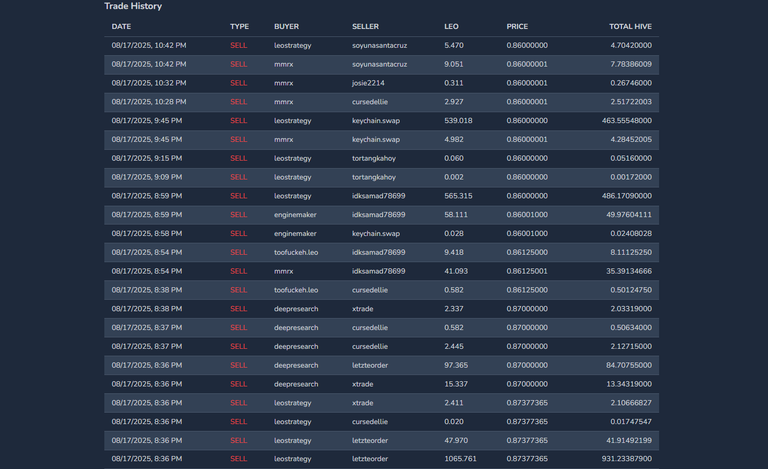The image size is (768, 469).
Task: Click LEO amount 2.927
Action: [454, 102]
